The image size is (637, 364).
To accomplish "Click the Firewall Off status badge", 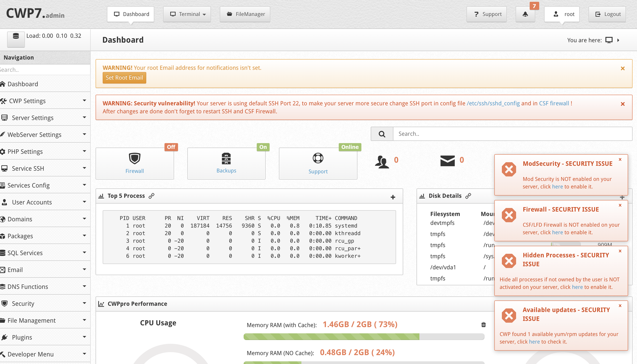I will (x=171, y=147).
